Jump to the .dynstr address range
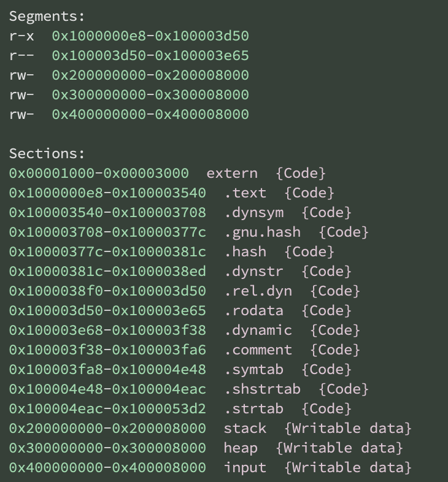448x482 pixels. click(107, 272)
